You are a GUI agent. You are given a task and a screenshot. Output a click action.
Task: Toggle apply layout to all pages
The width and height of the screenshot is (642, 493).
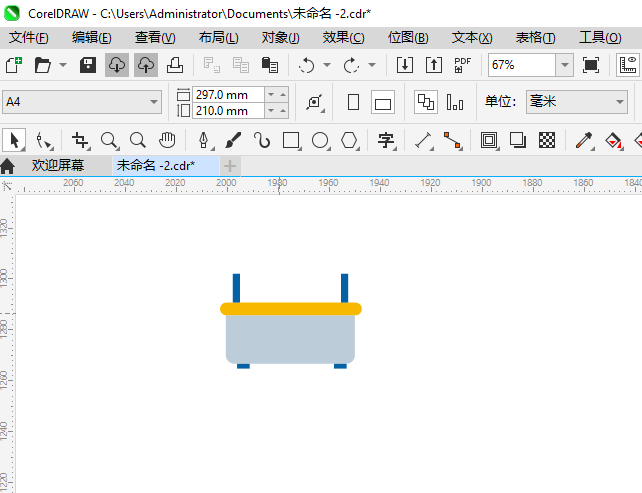pyautogui.click(x=426, y=102)
